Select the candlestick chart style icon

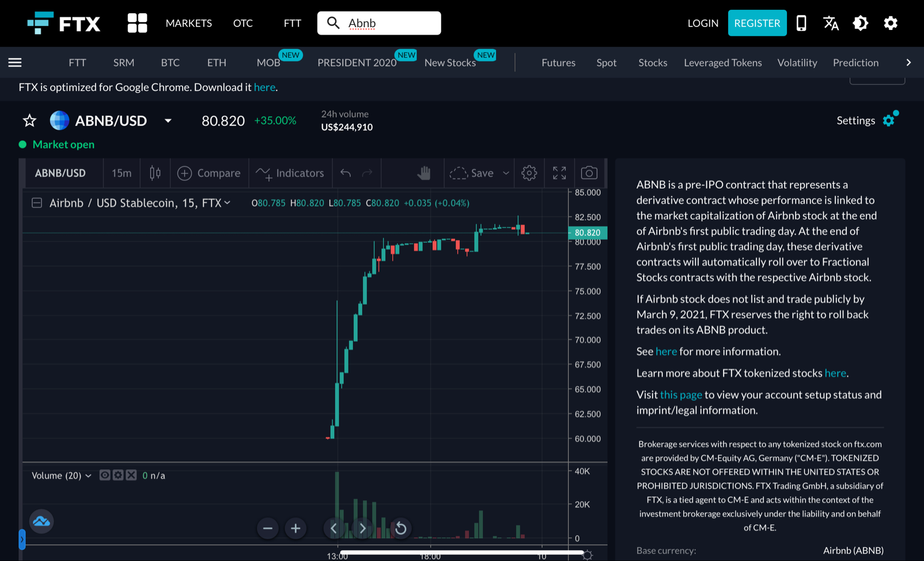(155, 173)
